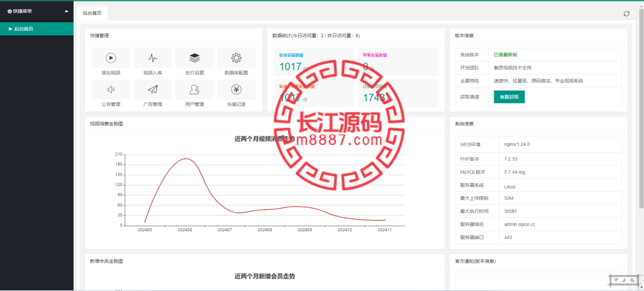Click the refresh icon at top right
The width and height of the screenshot is (644, 291).
(626, 14)
